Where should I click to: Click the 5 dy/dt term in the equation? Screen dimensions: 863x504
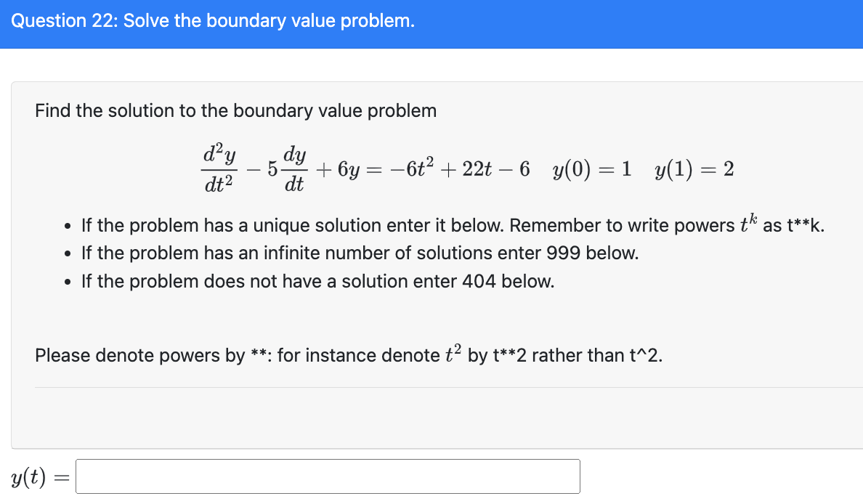285,168
